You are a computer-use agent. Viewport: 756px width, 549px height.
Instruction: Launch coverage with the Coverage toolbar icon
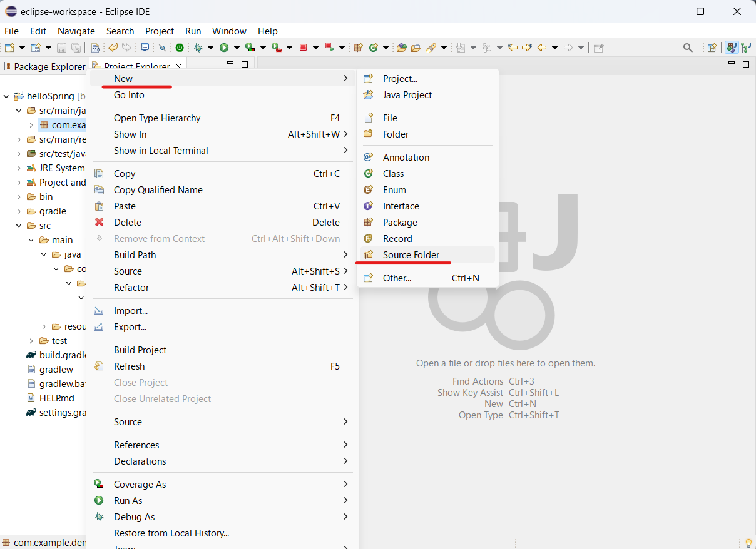pyautogui.click(x=250, y=48)
